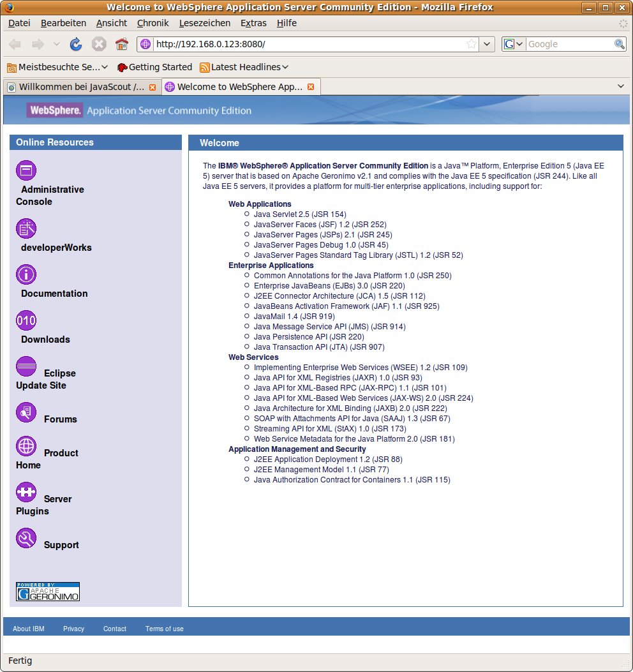The image size is (633, 672).
Task: Click the Firefox Home toolbar button
Action: click(x=121, y=44)
